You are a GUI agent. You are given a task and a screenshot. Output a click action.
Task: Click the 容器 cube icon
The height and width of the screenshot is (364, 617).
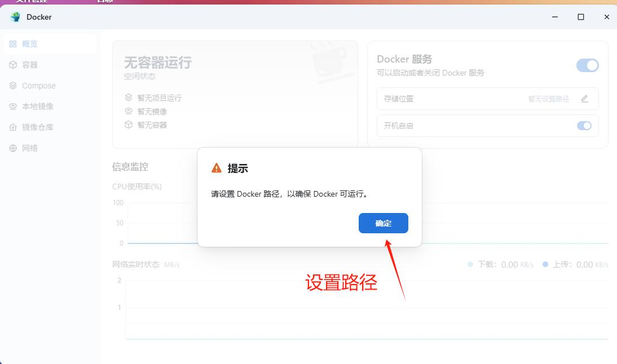(13, 65)
